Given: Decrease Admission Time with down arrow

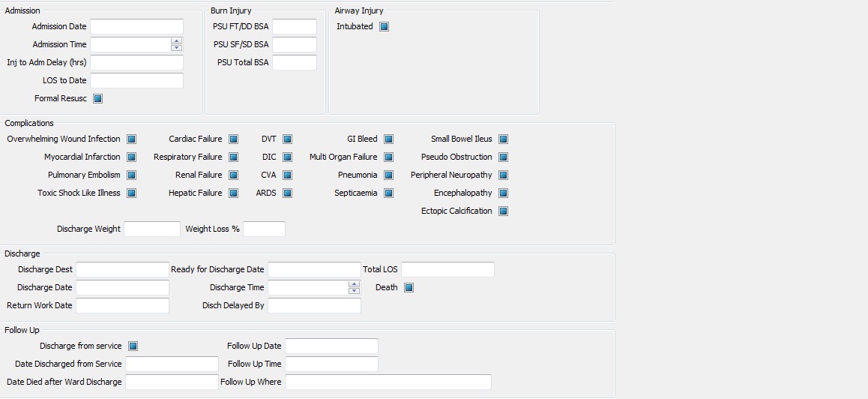Looking at the screenshot, I should tap(176, 48).
